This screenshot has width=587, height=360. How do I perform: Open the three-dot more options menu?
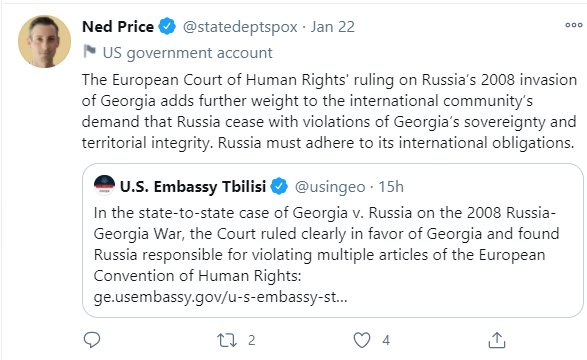tap(574, 25)
